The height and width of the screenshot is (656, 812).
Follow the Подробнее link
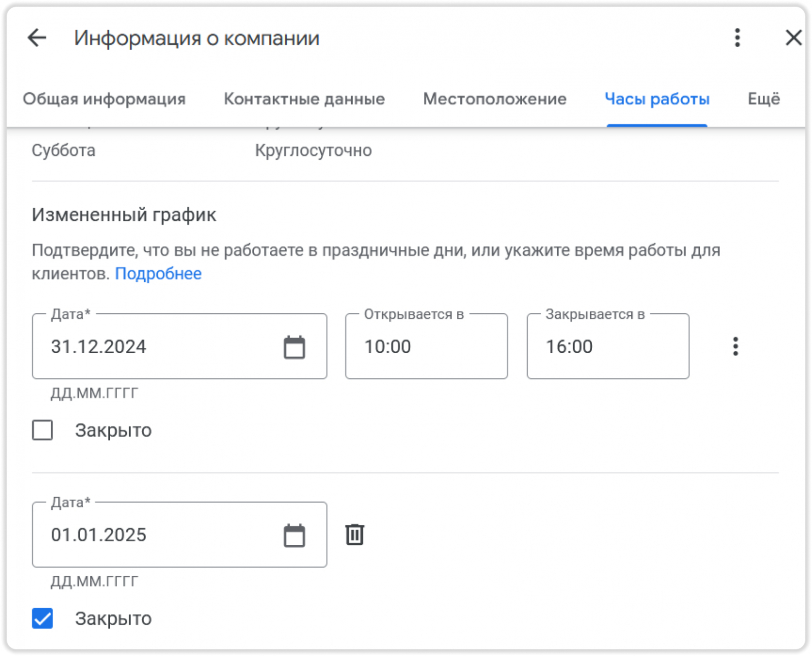pyautogui.click(x=158, y=274)
